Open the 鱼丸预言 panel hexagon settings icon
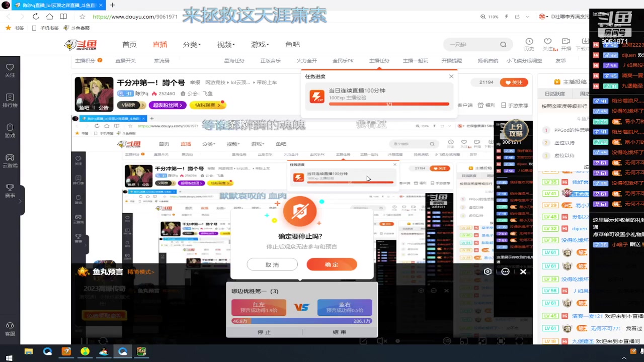Viewport: 644px width, 362px height. coord(488,271)
